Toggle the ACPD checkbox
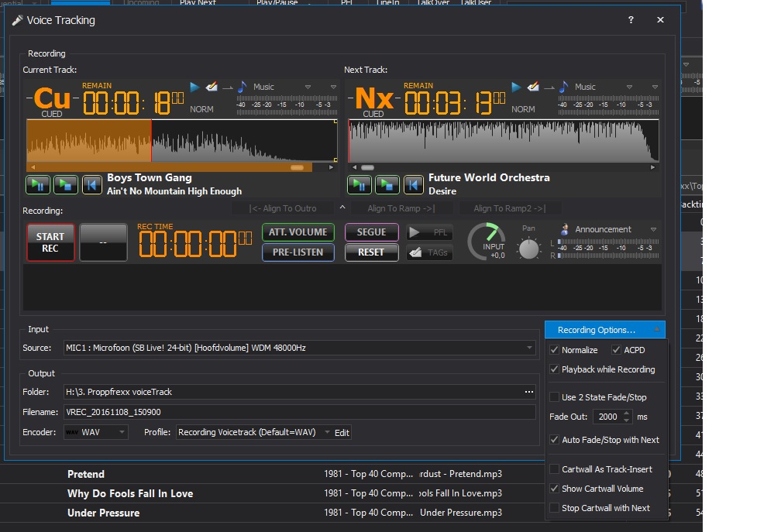 (x=616, y=350)
